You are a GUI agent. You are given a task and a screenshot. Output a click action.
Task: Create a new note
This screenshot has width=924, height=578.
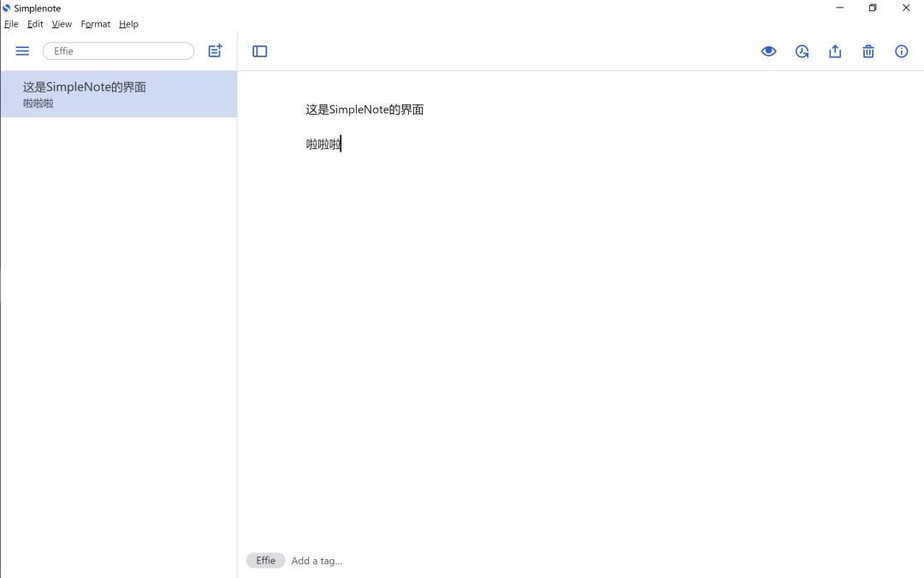[215, 51]
